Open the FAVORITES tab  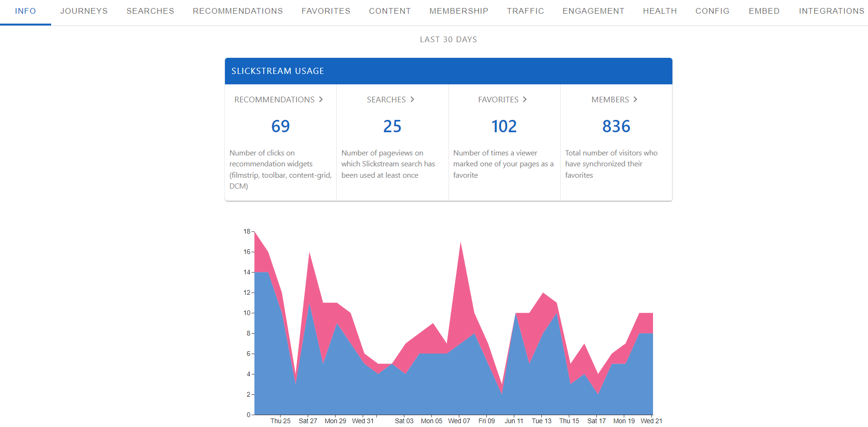click(326, 11)
